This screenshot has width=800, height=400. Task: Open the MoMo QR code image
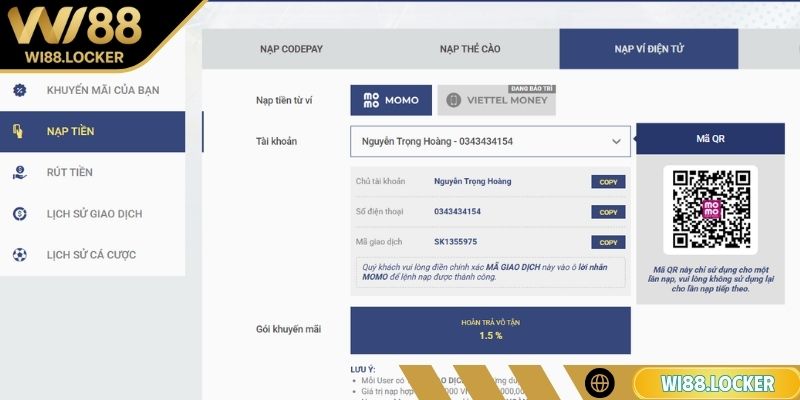click(711, 209)
